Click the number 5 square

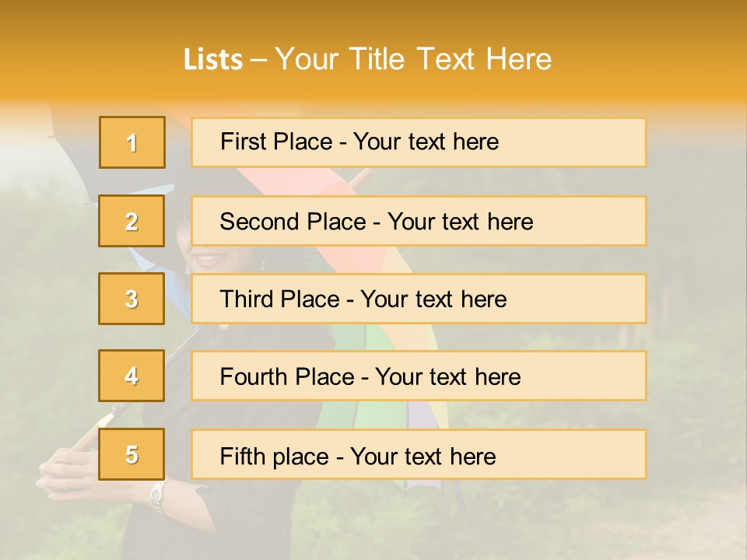pyautogui.click(x=132, y=454)
